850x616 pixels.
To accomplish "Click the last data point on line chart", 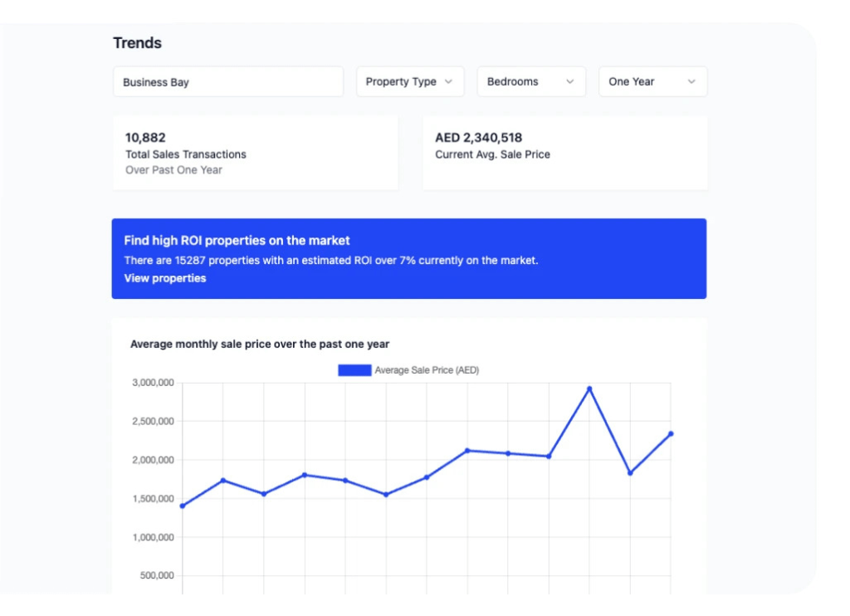I will tap(671, 433).
